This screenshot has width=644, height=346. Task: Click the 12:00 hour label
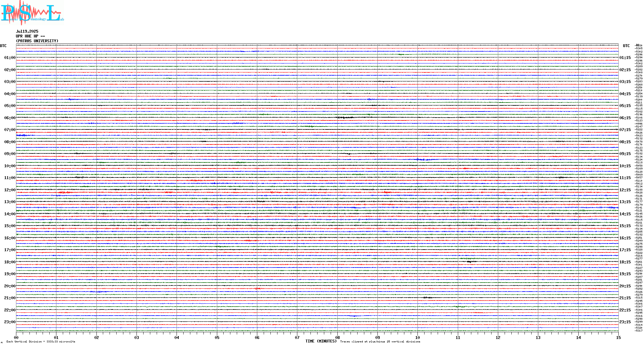pyautogui.click(x=10, y=190)
